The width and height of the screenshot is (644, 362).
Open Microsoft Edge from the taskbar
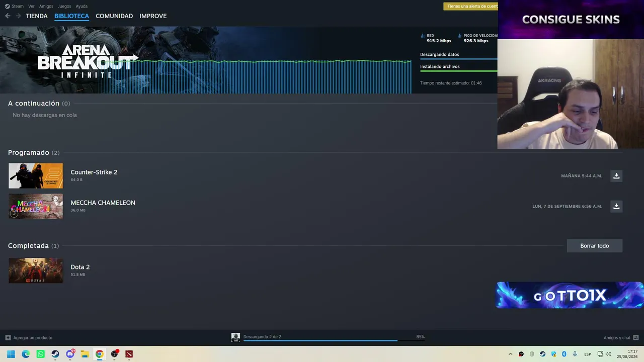tap(26, 354)
